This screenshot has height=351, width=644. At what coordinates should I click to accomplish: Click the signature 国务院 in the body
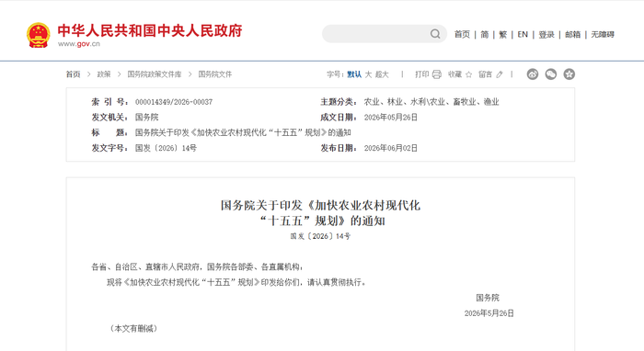coord(488,298)
